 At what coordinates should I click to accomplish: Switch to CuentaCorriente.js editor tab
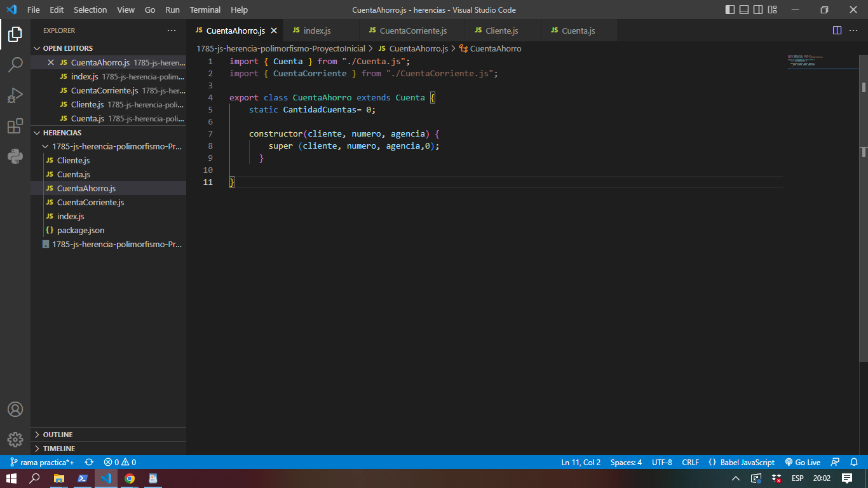point(412,30)
